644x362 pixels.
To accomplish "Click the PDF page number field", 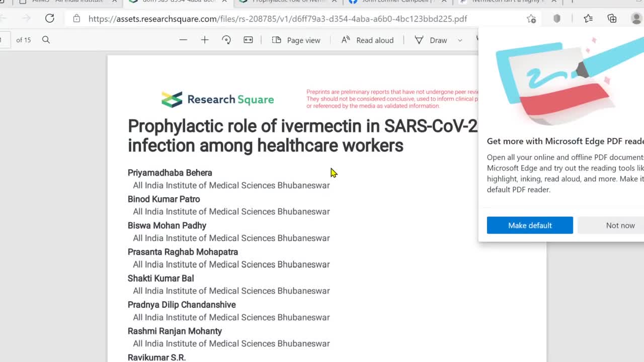I will [x=4, y=40].
